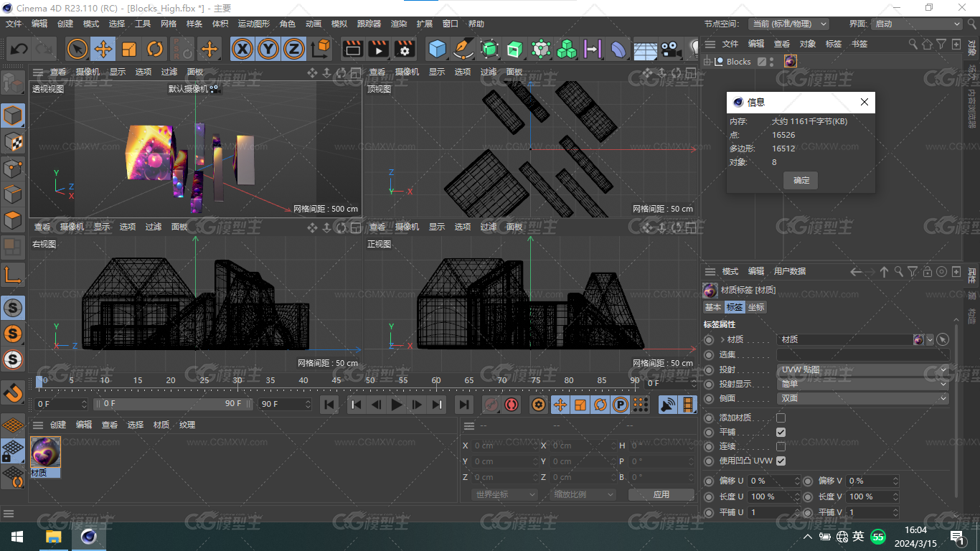Toggle the Z axis lock
The image size is (980, 551).
pos(293,49)
